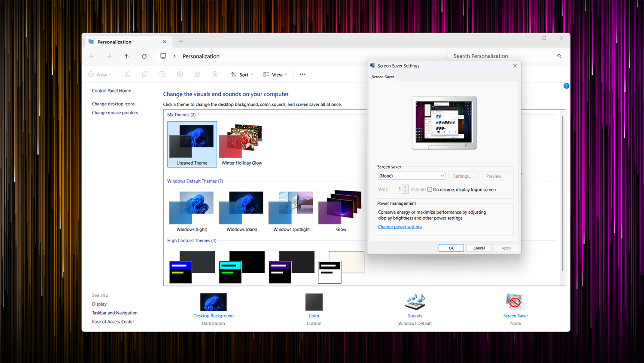
Task: Click the search magnifier icon
Action: pyautogui.click(x=559, y=56)
